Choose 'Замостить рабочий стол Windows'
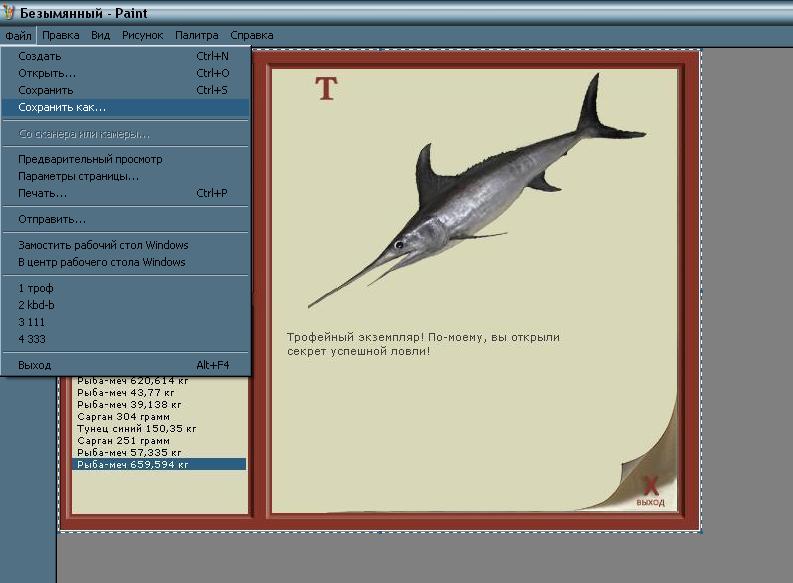This screenshot has height=583, width=793. pyautogui.click(x=125, y=245)
